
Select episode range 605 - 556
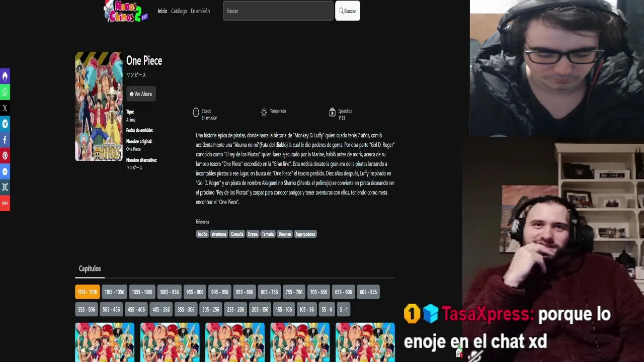368,292
